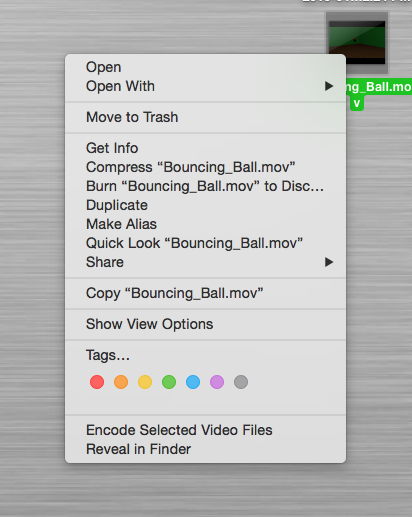
Task: Apply the yellow tag color
Action: 145,382
